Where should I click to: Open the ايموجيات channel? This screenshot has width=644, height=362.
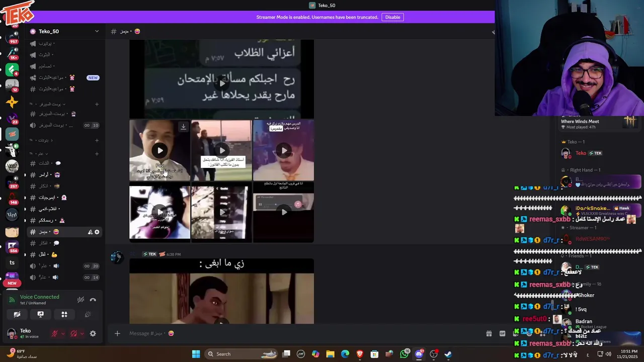point(64,198)
